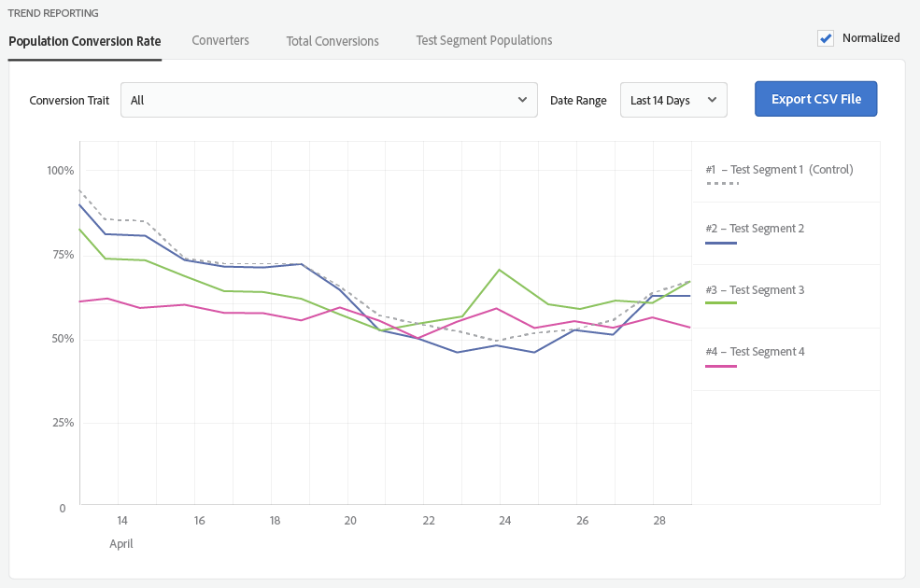Click the green Segment 3 legend swatch
This screenshot has height=588, width=920.
(x=722, y=304)
